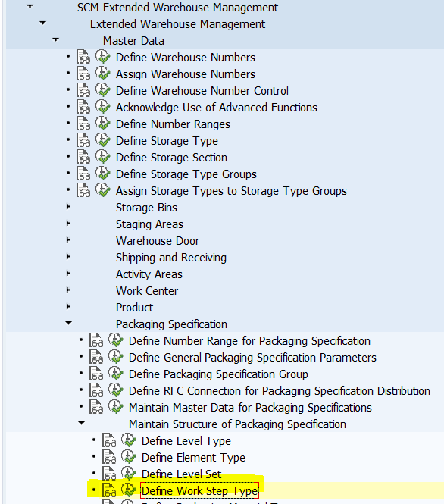The width and height of the screenshot is (444, 504).
Task: Open documentation icon for Define Storage Type Groups
Action: (83, 174)
